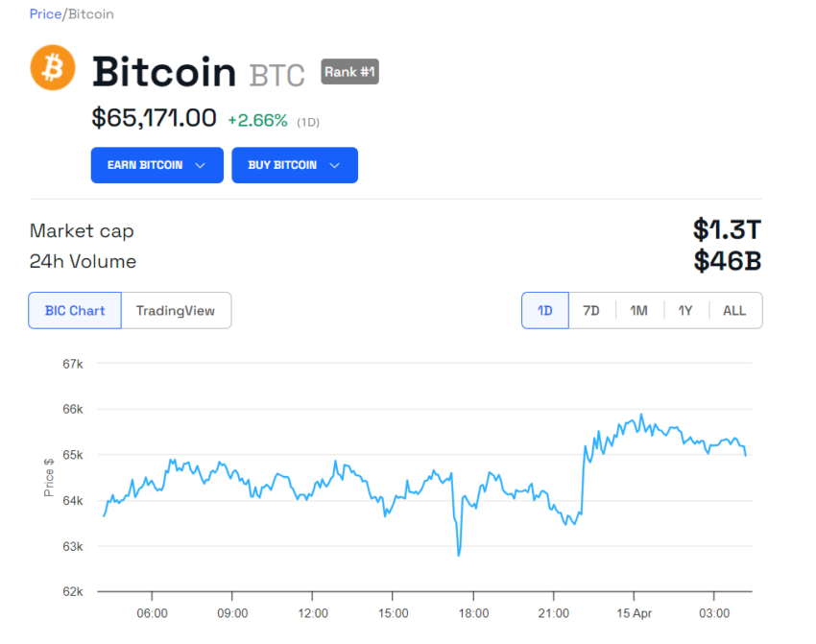Select the ALL time range
Viewport: 816px width, 644px height.
(x=734, y=310)
